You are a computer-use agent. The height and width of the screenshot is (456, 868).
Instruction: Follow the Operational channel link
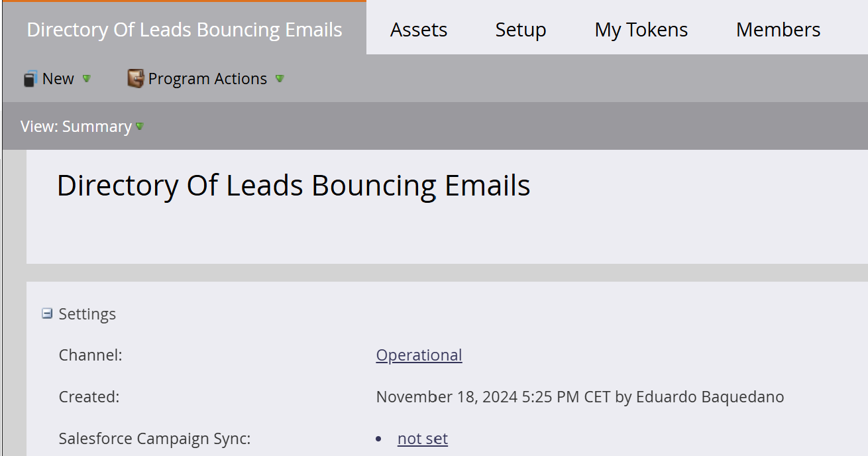tap(419, 355)
